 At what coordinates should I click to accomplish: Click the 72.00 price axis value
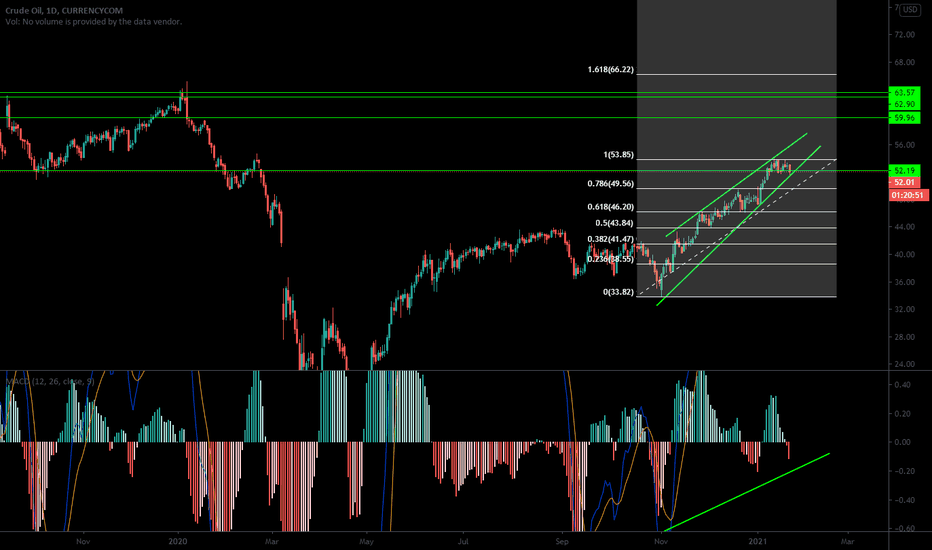[x=904, y=35]
